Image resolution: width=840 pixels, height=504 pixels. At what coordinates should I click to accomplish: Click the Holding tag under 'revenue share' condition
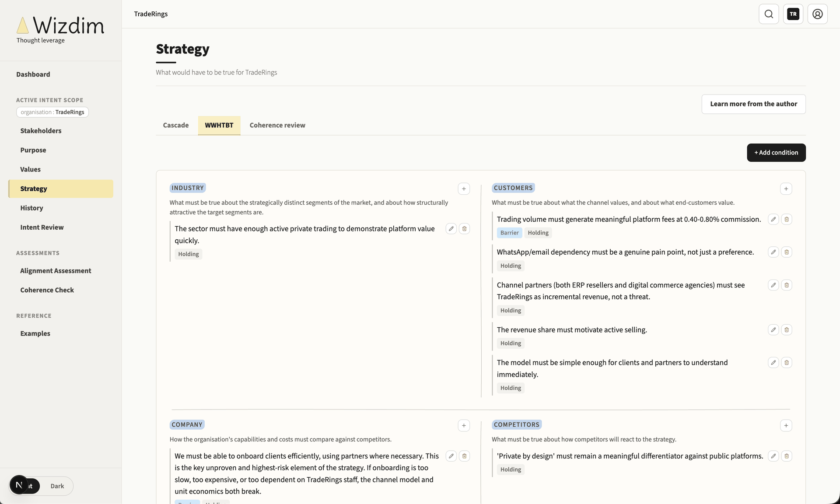pos(511,343)
